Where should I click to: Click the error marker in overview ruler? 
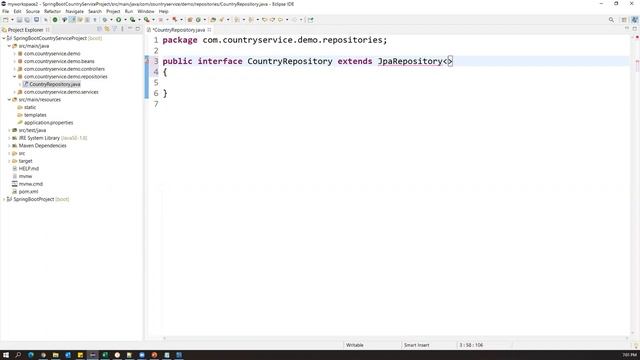click(x=637, y=62)
